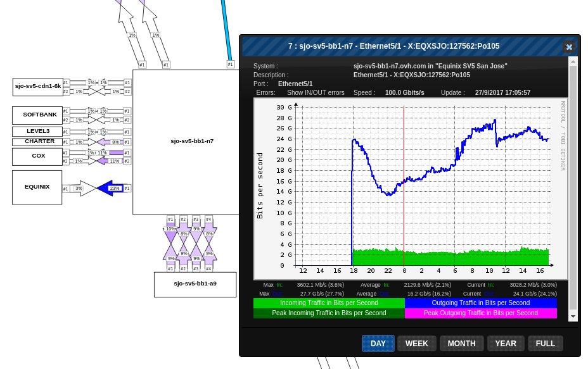Select Peak Outgoing Traffic magenta legend
The image size is (588, 369).
(481, 313)
